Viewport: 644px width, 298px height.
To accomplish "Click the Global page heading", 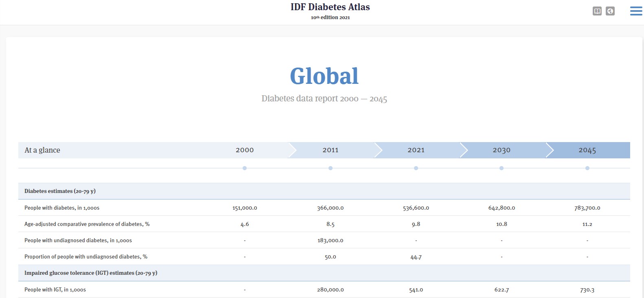I will coord(324,76).
